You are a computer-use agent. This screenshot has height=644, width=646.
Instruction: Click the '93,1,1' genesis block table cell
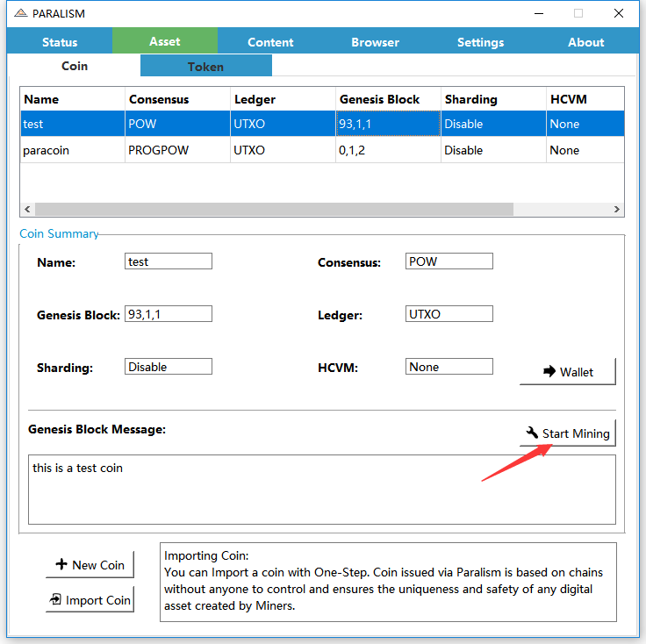coord(388,124)
